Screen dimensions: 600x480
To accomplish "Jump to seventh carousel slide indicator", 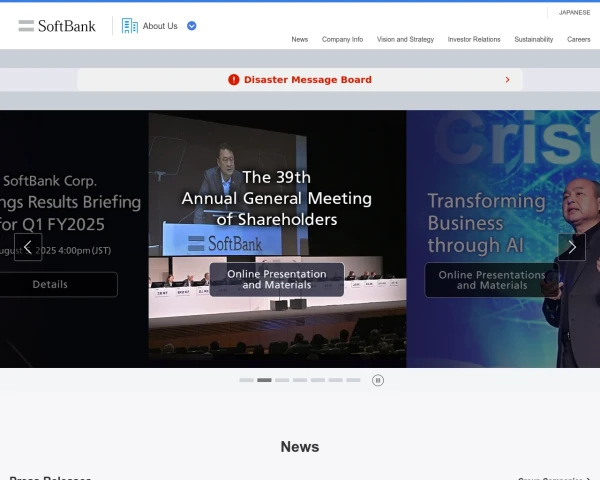I will [353, 380].
